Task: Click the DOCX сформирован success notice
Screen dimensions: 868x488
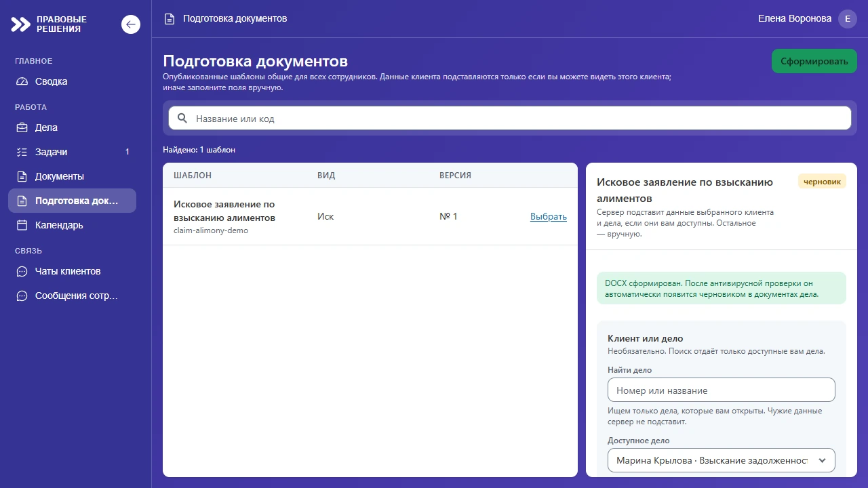Action: [x=722, y=289]
